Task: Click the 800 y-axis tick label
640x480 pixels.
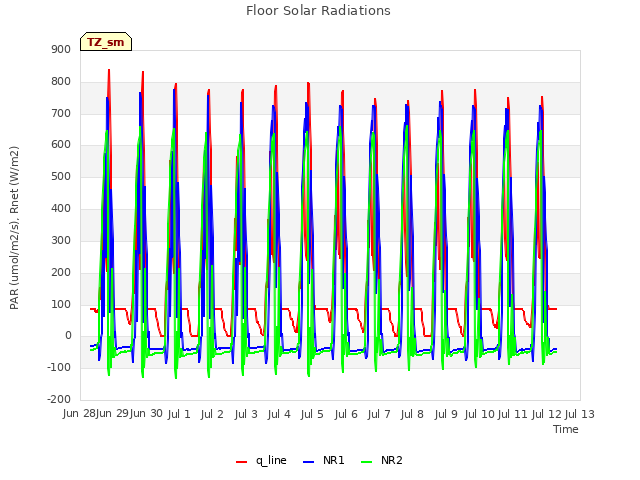Action: pos(61,81)
